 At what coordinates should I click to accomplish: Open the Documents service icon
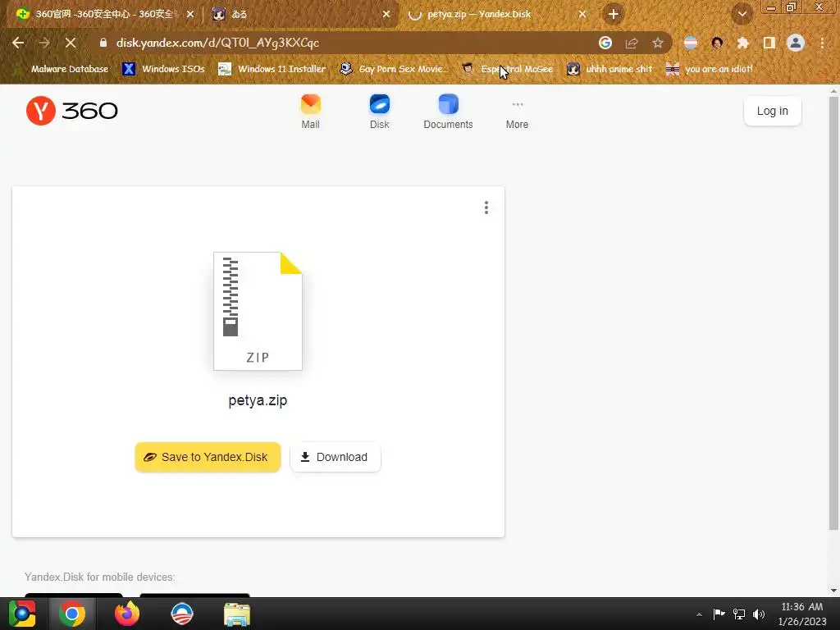448,112
